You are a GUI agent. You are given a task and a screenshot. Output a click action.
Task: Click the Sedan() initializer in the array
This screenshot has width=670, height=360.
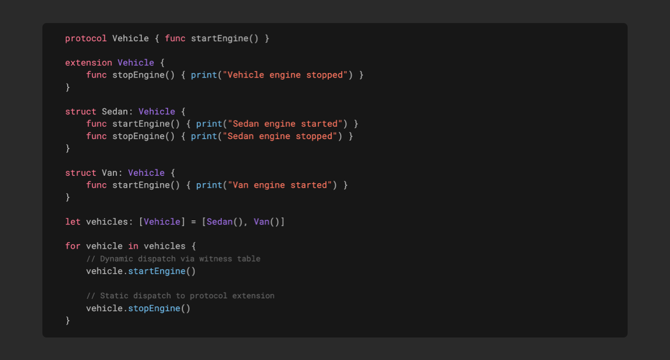pyautogui.click(x=225, y=222)
